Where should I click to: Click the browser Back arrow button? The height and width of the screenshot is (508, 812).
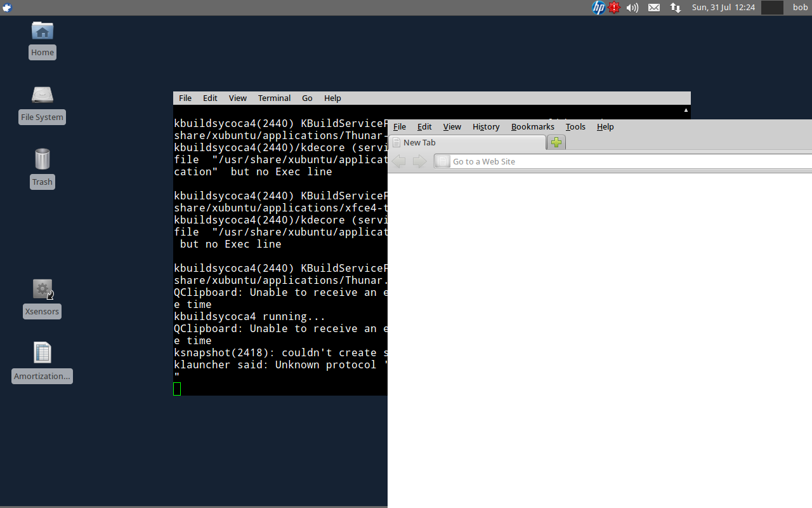tap(398, 161)
